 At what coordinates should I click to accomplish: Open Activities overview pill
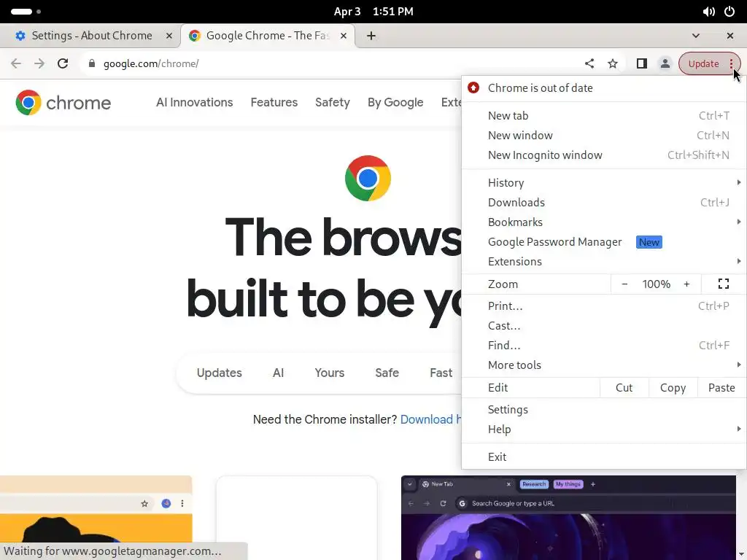(26, 12)
